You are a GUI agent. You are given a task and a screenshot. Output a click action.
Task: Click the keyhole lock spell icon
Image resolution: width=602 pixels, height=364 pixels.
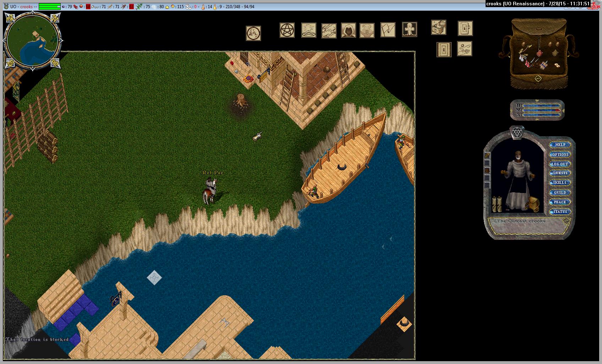tap(444, 50)
